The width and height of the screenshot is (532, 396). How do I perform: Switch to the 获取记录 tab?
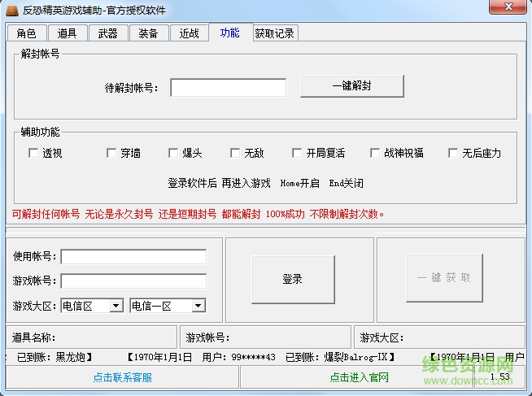point(275,33)
